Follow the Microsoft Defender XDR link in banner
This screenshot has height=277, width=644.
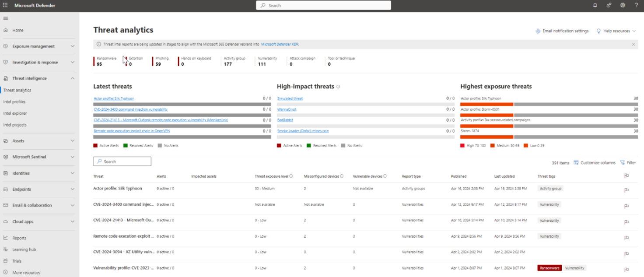click(x=280, y=44)
